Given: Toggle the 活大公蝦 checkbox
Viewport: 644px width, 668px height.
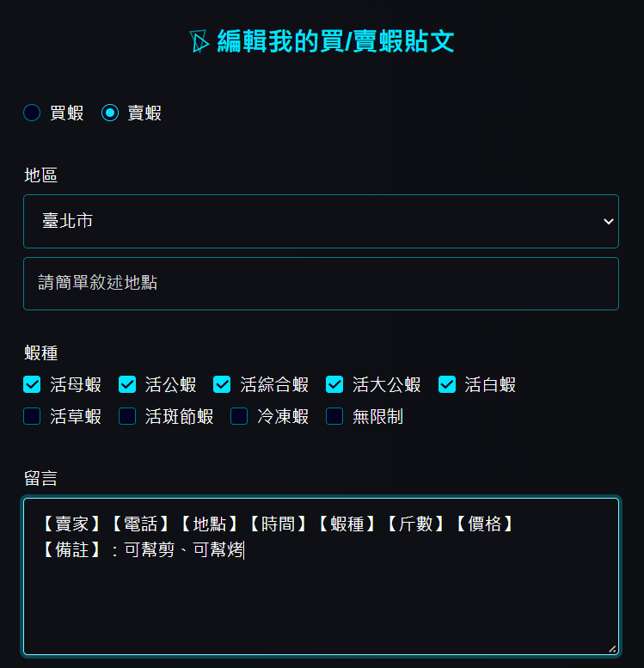Looking at the screenshot, I should click(334, 384).
